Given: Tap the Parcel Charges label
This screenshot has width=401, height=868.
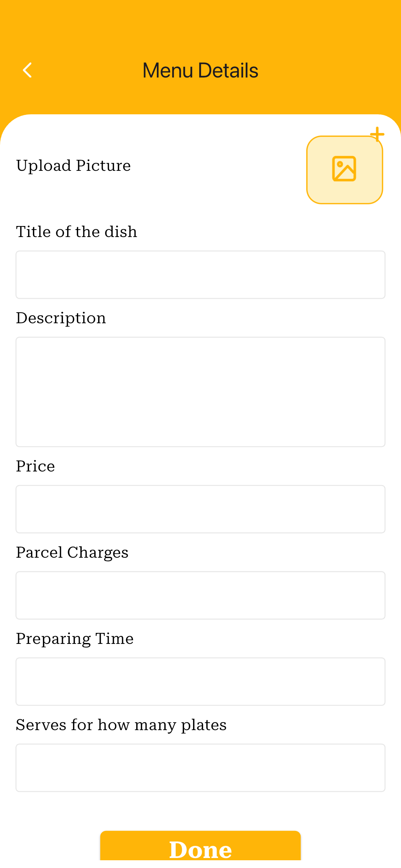Looking at the screenshot, I should point(72,553).
